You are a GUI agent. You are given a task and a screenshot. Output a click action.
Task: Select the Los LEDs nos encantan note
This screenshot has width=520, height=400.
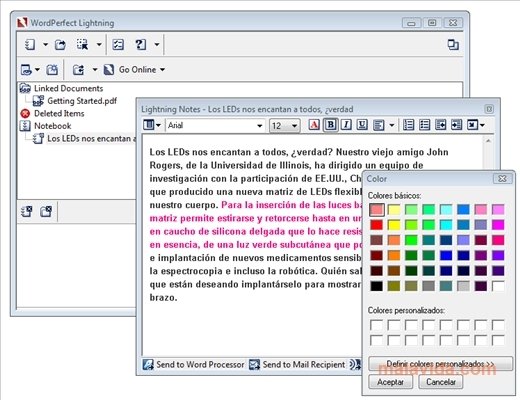click(x=91, y=138)
